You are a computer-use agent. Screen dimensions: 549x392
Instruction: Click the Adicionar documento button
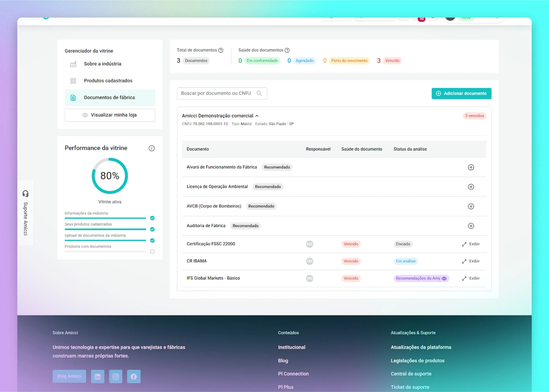tap(461, 93)
